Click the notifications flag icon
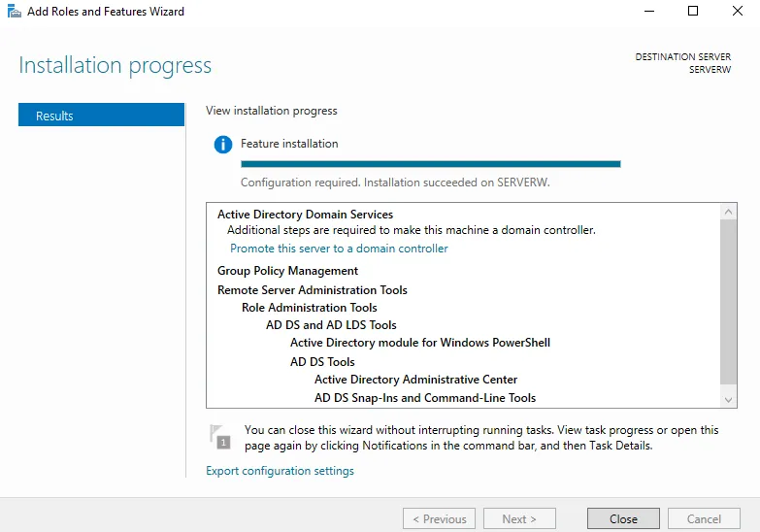The width and height of the screenshot is (760, 532). pos(220,437)
